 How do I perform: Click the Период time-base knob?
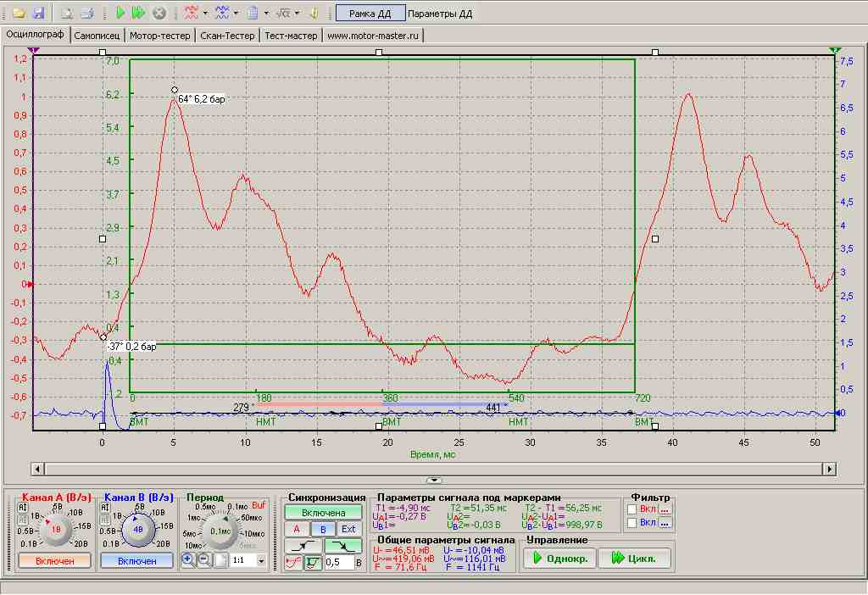[220, 531]
